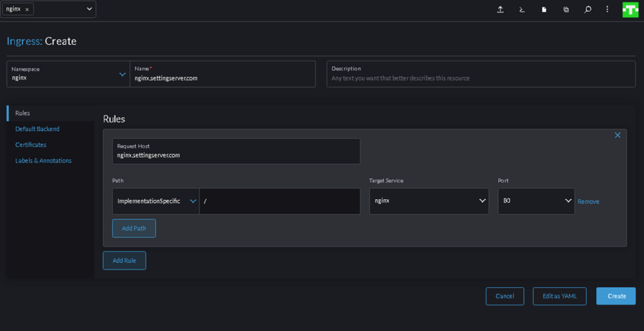This screenshot has width=644, height=331.
Task: Close the rule with the X icon
Action: [x=618, y=135]
